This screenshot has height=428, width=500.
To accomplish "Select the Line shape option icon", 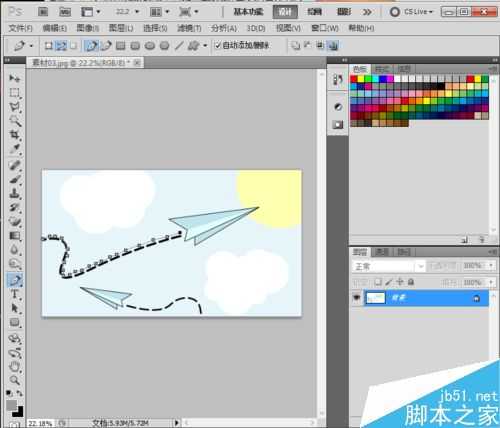I will 179,46.
